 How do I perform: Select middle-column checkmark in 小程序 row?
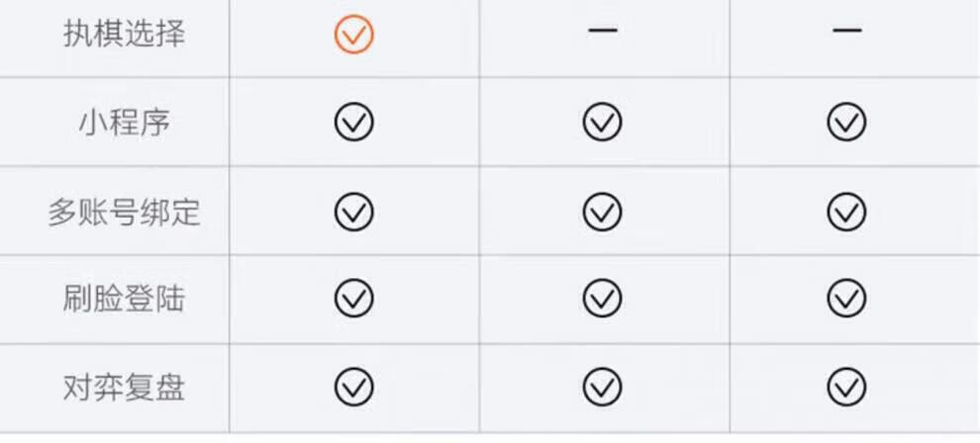point(603,123)
